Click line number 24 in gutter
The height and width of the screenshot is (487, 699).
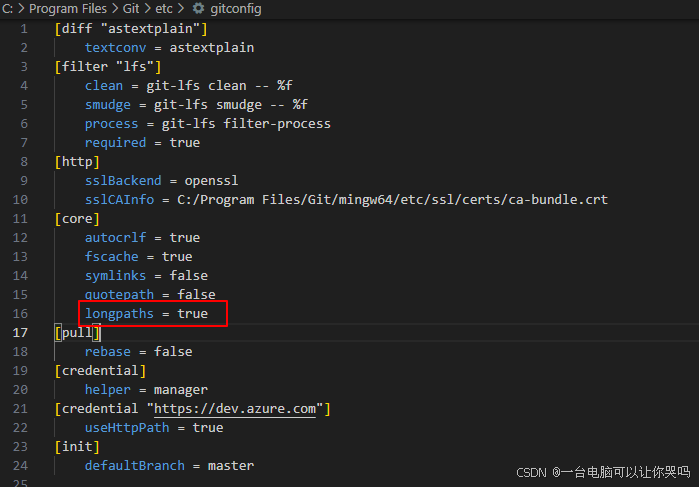(x=20, y=466)
